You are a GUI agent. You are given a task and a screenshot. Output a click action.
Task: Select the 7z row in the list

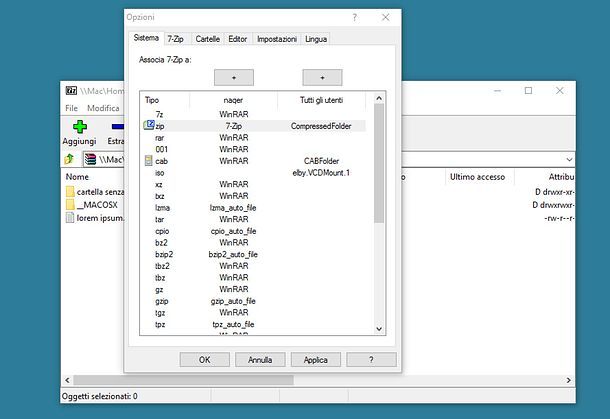[x=253, y=114]
